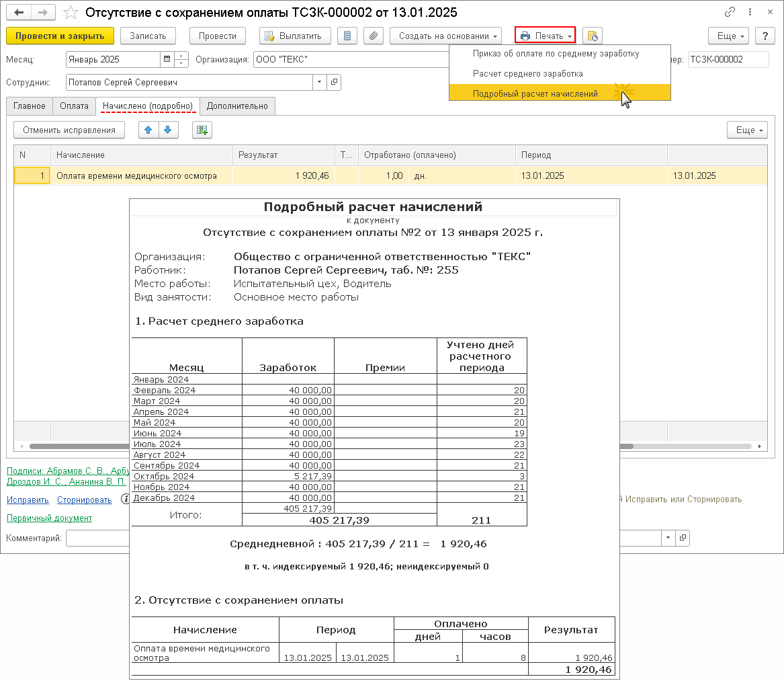
Task: Click the green add-row table icon
Action: 202,130
